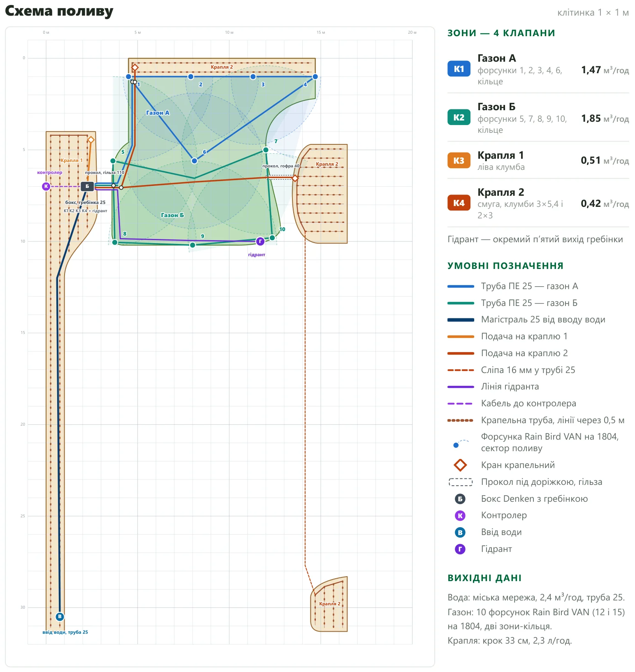Click the legend icon for Бокс Denken
Image resolution: width=635 pixels, height=672 pixels.
(x=460, y=499)
